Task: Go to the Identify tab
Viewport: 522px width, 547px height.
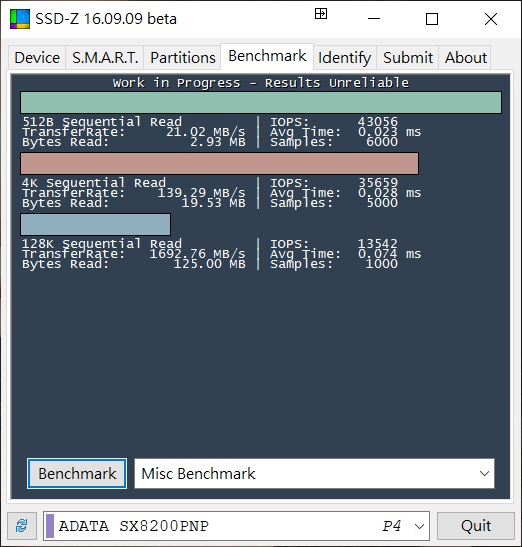Action: point(345,58)
